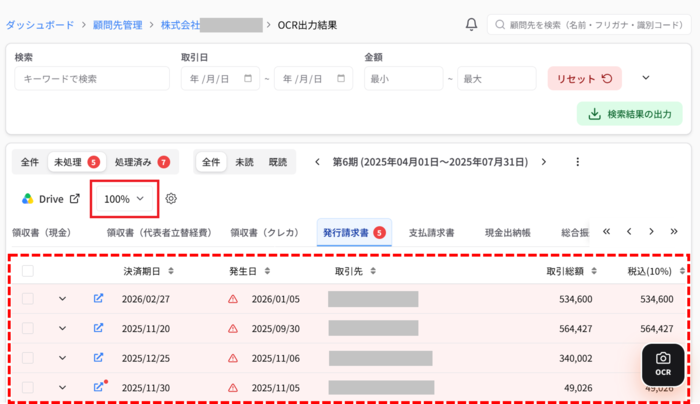
Task: Open the 領収書（現金） tab
Action: click(x=42, y=233)
